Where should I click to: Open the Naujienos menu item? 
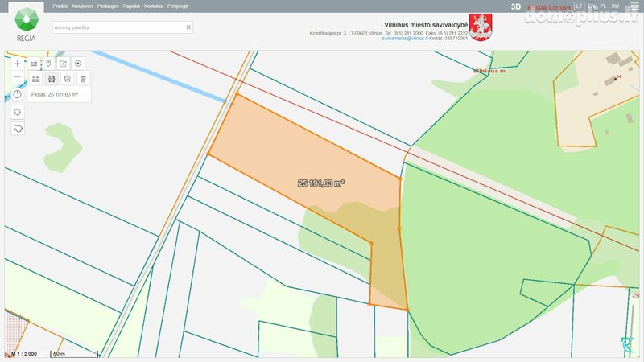pos(83,6)
